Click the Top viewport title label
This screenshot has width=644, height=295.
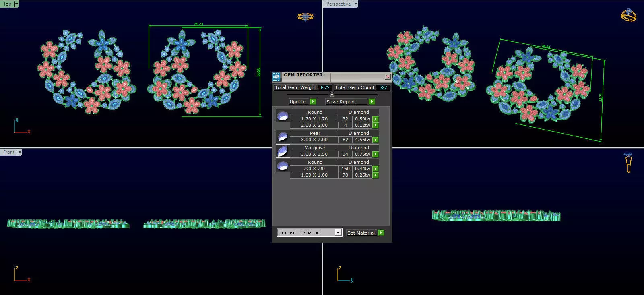click(x=7, y=4)
